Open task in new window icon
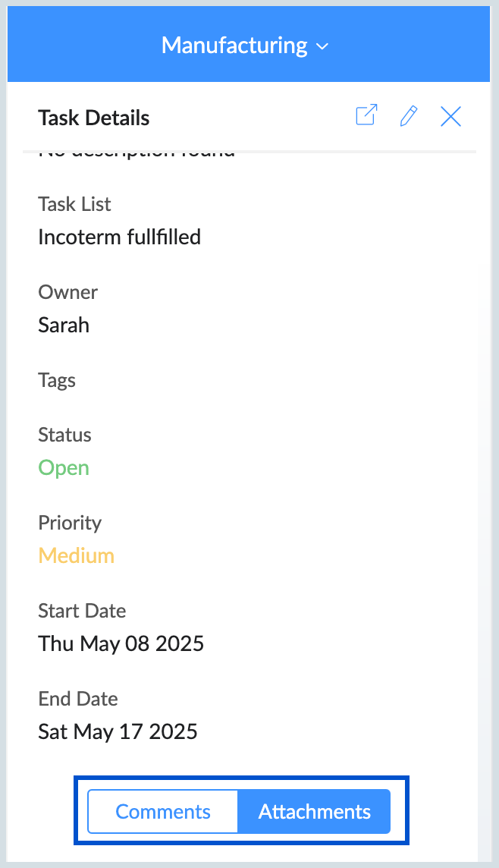499x868 pixels. click(x=366, y=115)
